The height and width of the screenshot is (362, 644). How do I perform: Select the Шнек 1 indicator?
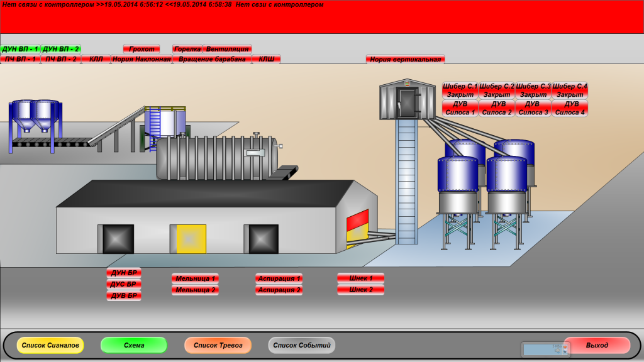pyautogui.click(x=361, y=278)
